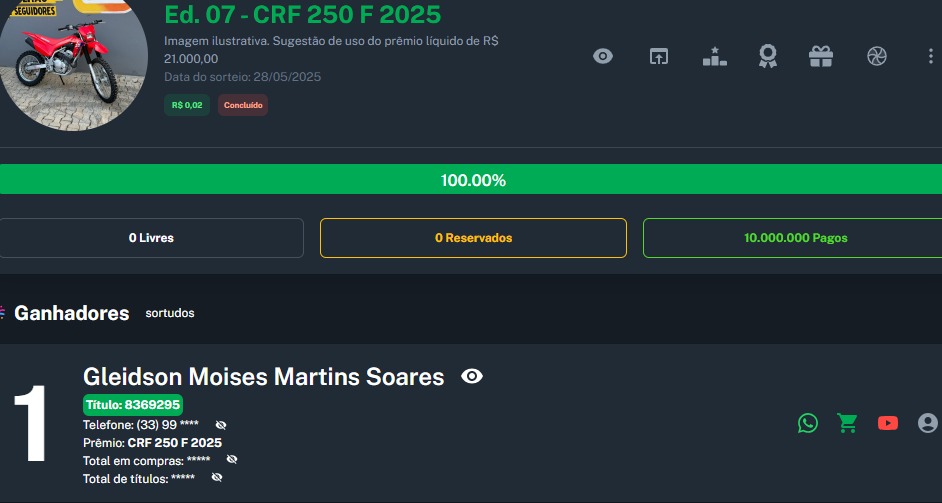942x503 pixels.
Task: Unhide the Total de títulos value
Action: coord(217,477)
